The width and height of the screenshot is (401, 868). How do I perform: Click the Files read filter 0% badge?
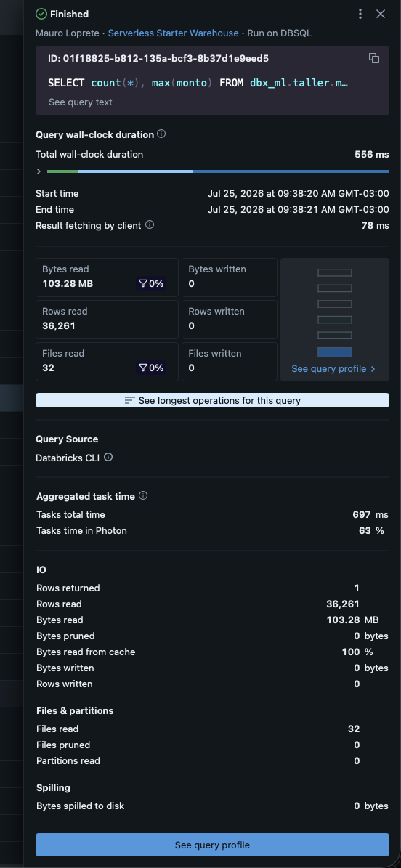pos(151,368)
